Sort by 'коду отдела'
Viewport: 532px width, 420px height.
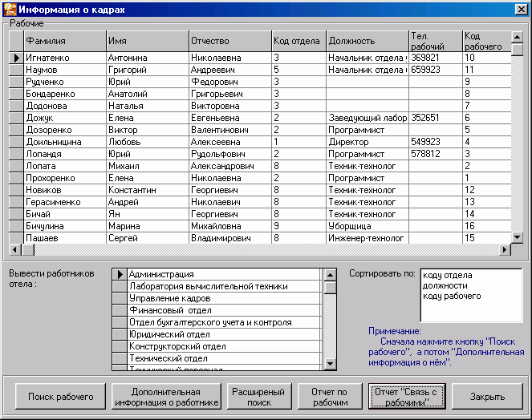coord(447,275)
